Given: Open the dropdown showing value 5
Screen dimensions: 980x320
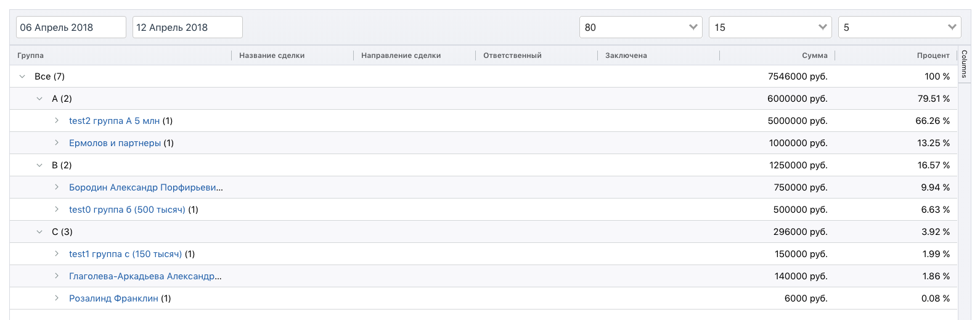Looking at the screenshot, I should [x=899, y=27].
